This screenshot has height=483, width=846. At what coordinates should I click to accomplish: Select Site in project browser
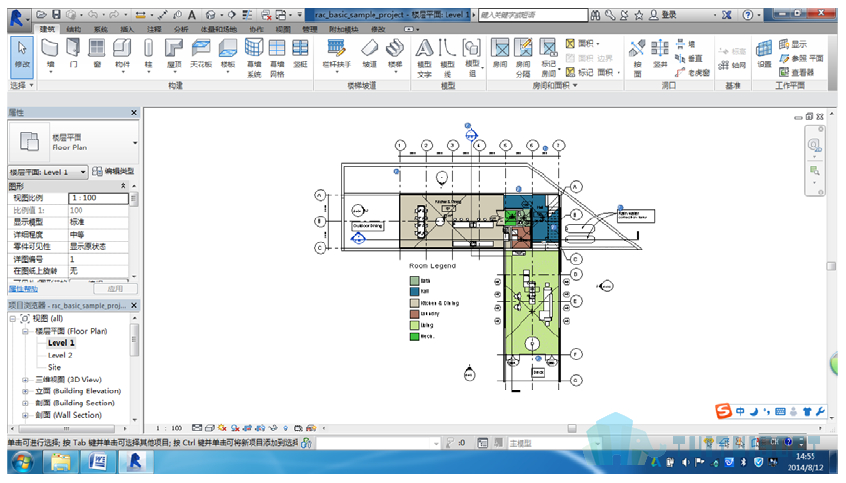(x=54, y=367)
